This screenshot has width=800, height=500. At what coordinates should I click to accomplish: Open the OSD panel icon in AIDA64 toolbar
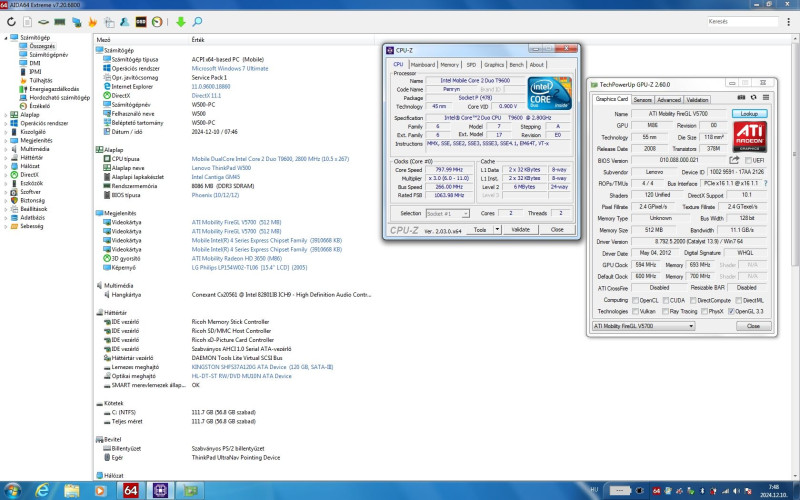click(141, 22)
